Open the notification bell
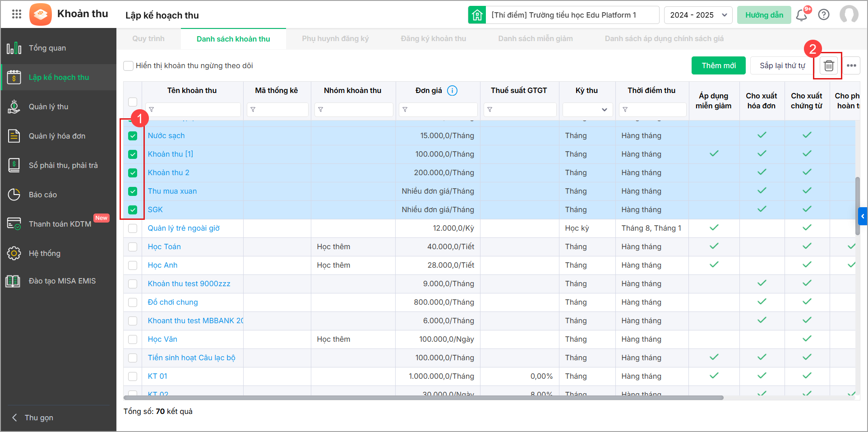 click(x=802, y=15)
